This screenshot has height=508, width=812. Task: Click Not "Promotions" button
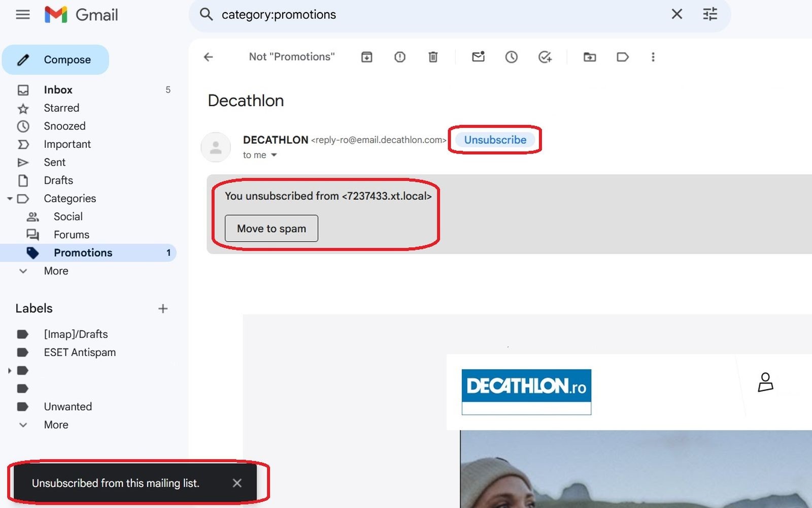click(292, 57)
